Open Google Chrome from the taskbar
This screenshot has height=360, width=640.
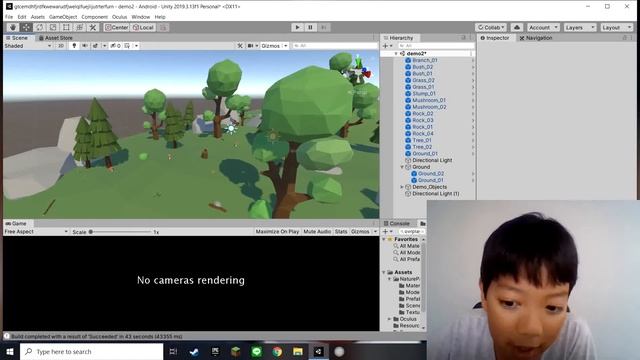point(277,351)
